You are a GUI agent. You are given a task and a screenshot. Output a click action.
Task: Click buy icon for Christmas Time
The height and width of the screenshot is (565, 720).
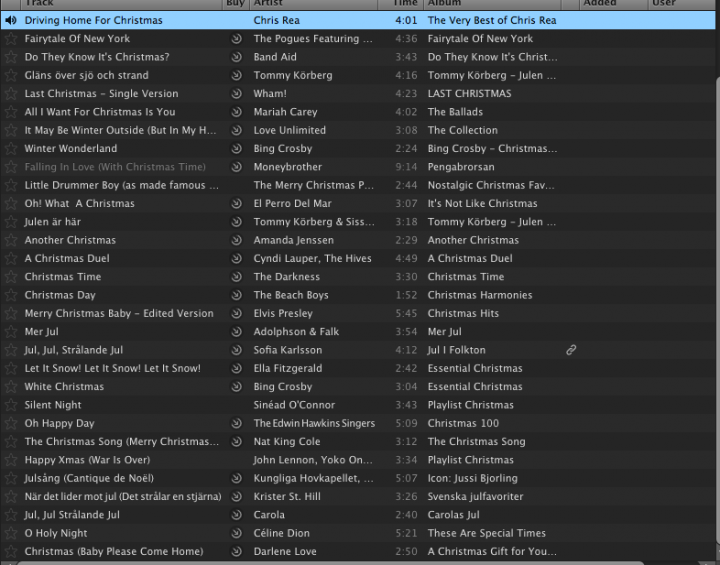click(x=236, y=277)
